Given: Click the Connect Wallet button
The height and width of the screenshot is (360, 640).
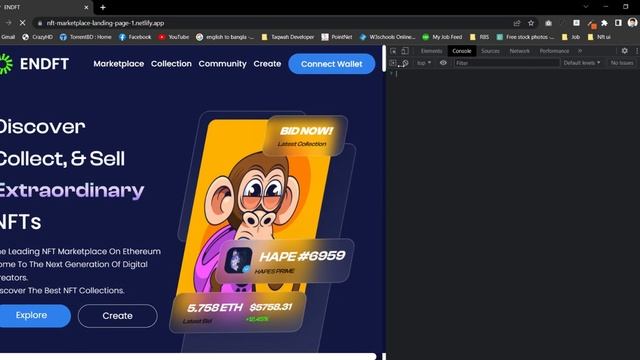Looking at the screenshot, I should [x=331, y=64].
